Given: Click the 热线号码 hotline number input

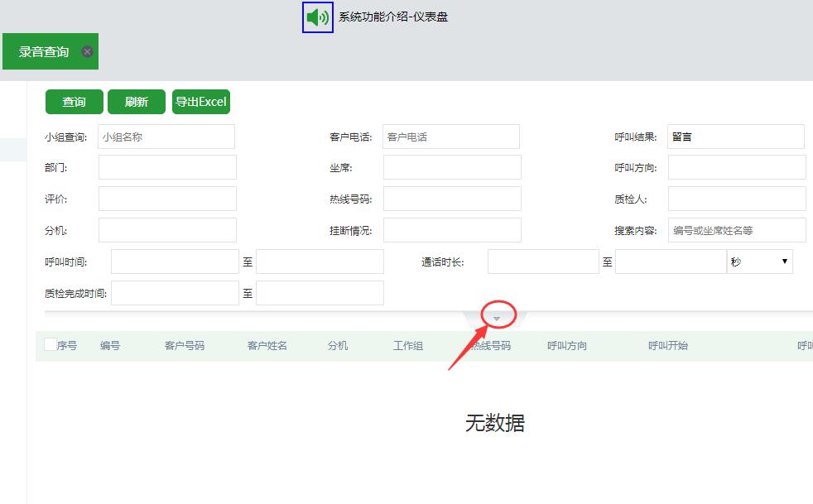Looking at the screenshot, I should pos(450,198).
